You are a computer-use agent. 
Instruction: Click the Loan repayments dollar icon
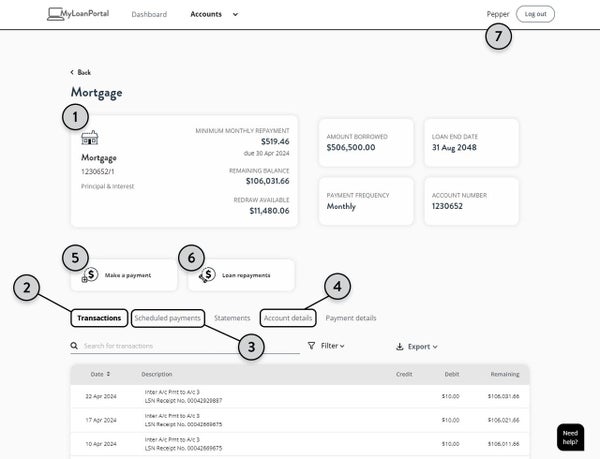(x=207, y=275)
